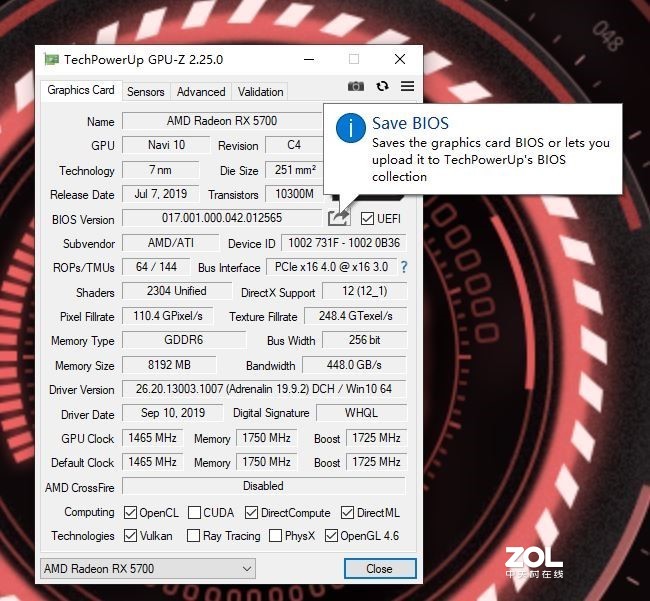Click the Default Clock row Boost 1725 MHz
This screenshot has height=601, width=650.
coord(376,462)
